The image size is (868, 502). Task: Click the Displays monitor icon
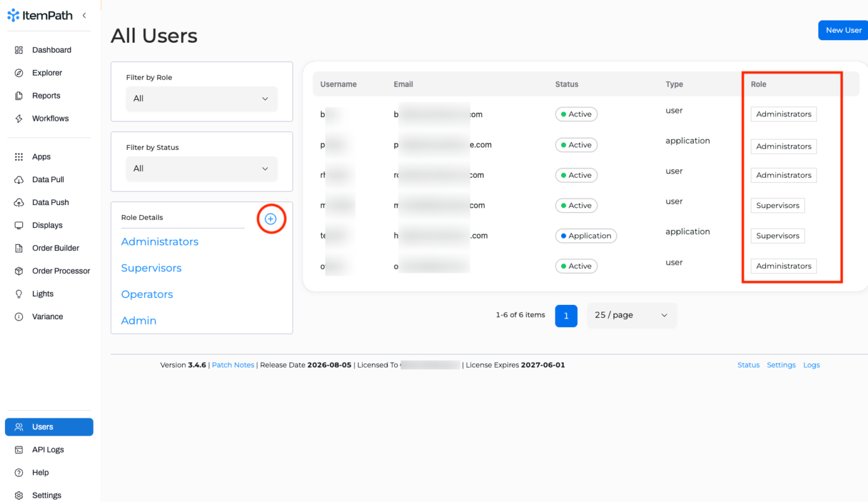[19, 226]
